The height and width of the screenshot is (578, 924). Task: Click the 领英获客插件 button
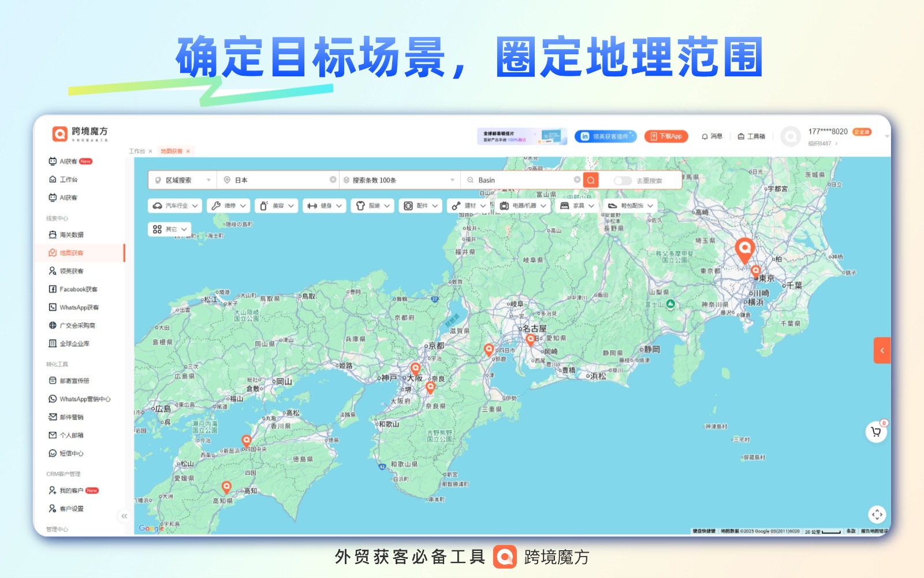pos(605,136)
